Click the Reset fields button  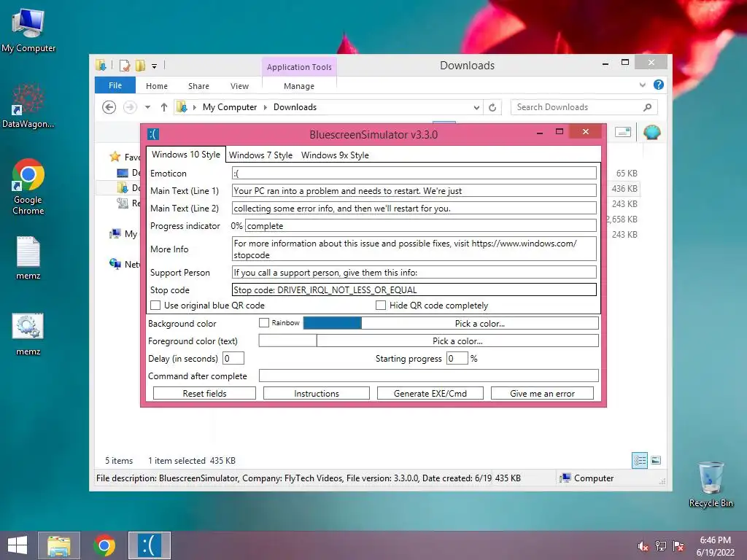(x=204, y=393)
